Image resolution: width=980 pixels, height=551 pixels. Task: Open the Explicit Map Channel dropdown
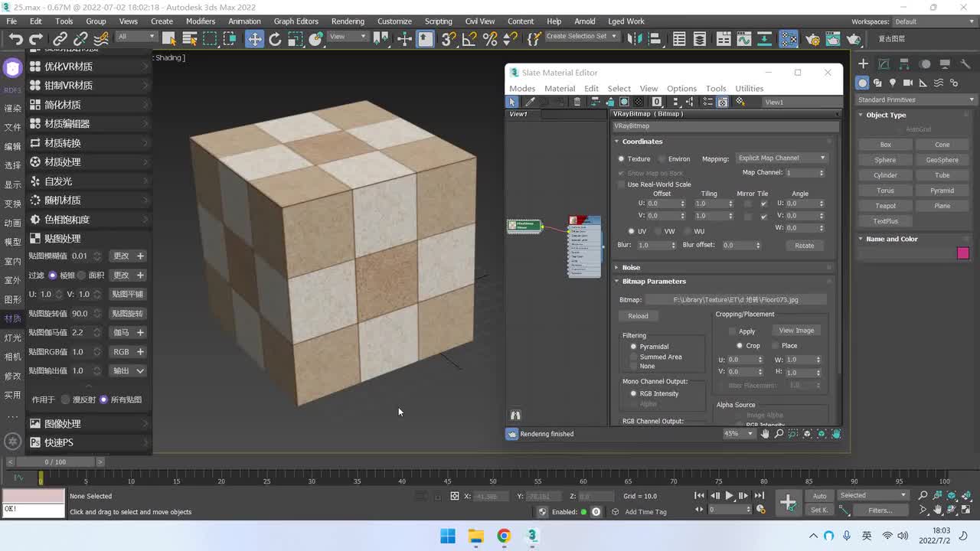[x=781, y=158]
